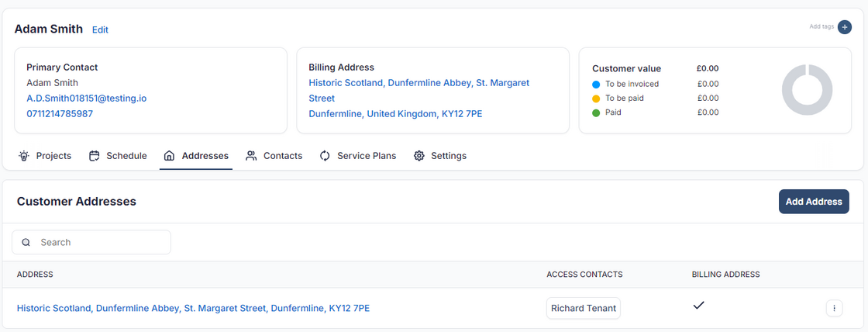Viewport: 868px width, 332px height.
Task: Switch to the Projects tab
Action: click(x=53, y=156)
